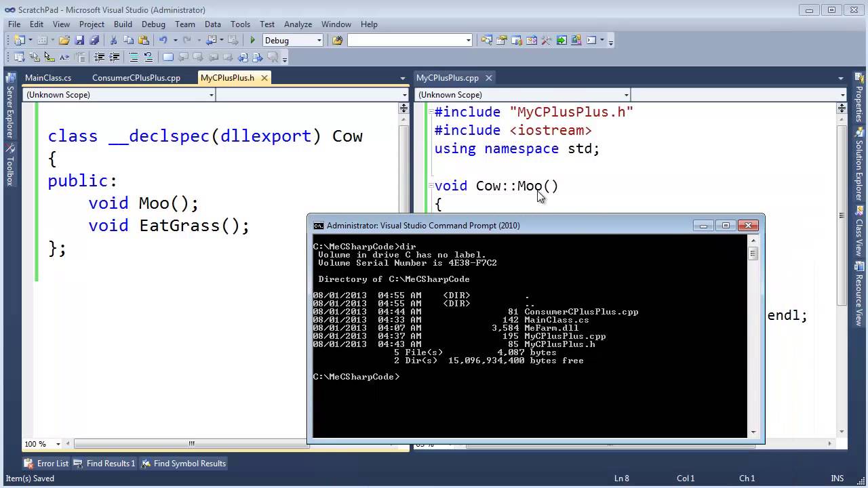This screenshot has height=488, width=868.
Task: Open the Start Page green arrow icon
Action: 561,41
